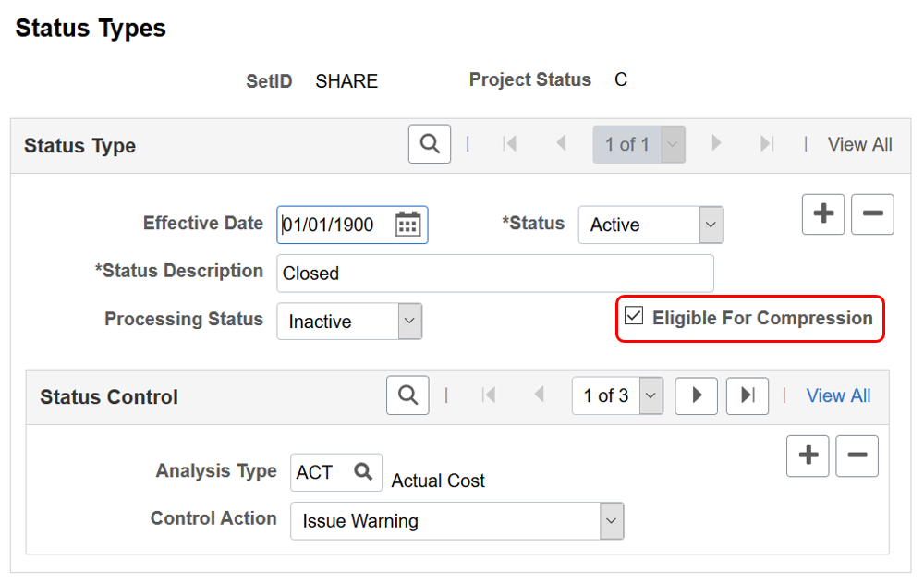Click the Analysis Type ACT field
Screen dimensions: 924x584
tap(320, 472)
